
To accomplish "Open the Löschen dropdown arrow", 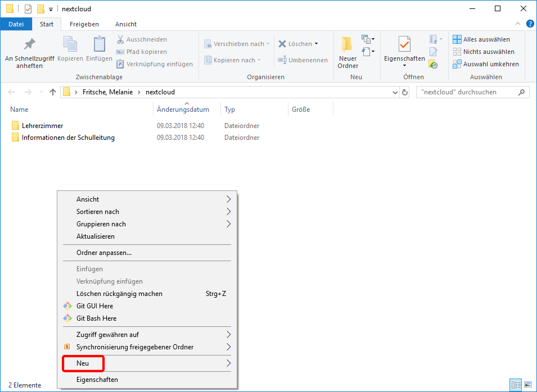I will (x=317, y=44).
